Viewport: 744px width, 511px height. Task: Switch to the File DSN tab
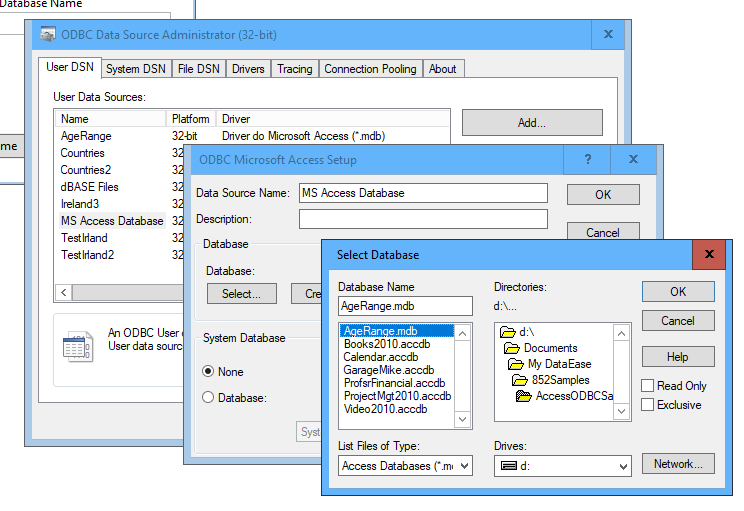coord(198,69)
